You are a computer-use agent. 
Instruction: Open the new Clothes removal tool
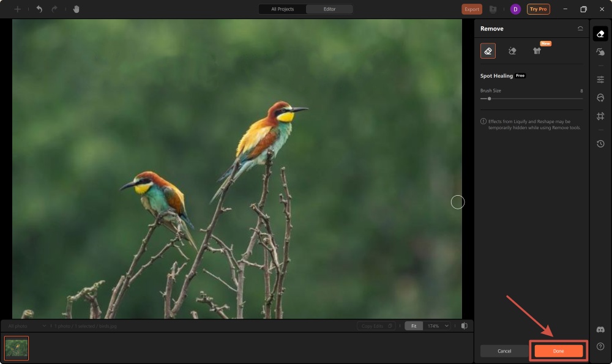pyautogui.click(x=537, y=51)
